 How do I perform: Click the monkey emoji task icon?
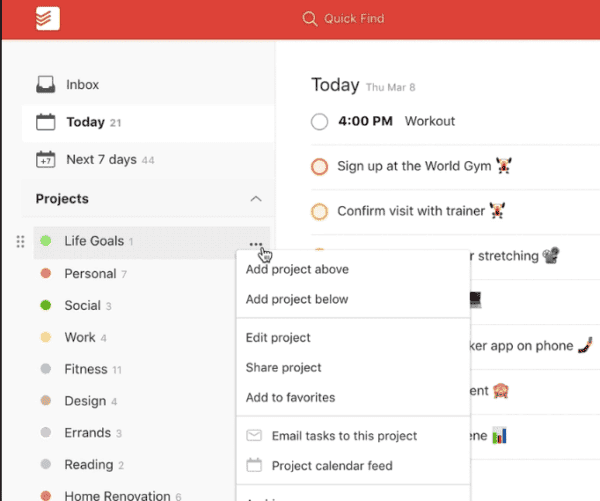click(501, 391)
